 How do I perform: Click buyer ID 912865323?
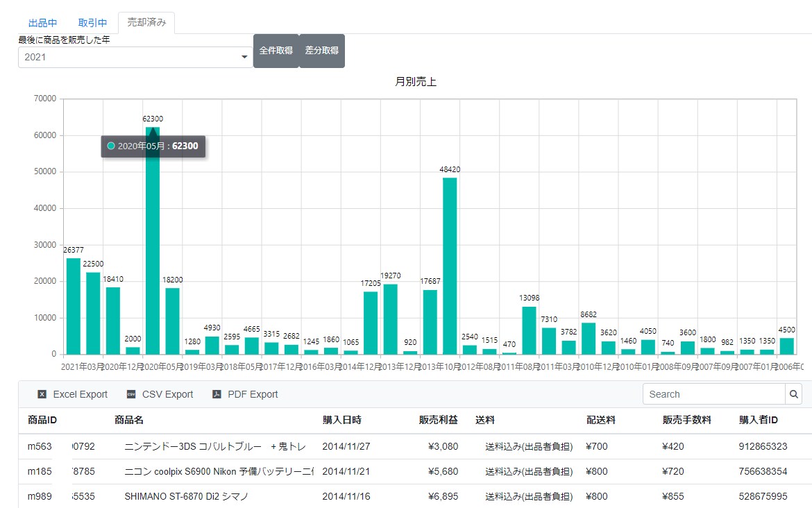[763, 446]
